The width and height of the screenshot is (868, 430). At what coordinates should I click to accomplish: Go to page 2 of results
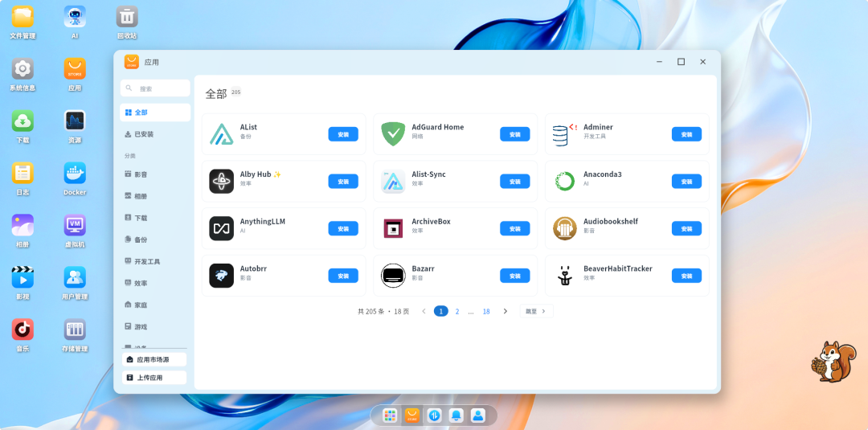click(457, 312)
